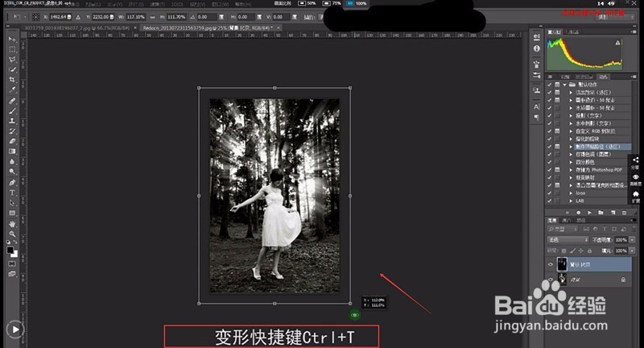Screen dimensions: 644x348
Task: Select the Rectangular Marquee tool
Action: click(x=12, y=49)
